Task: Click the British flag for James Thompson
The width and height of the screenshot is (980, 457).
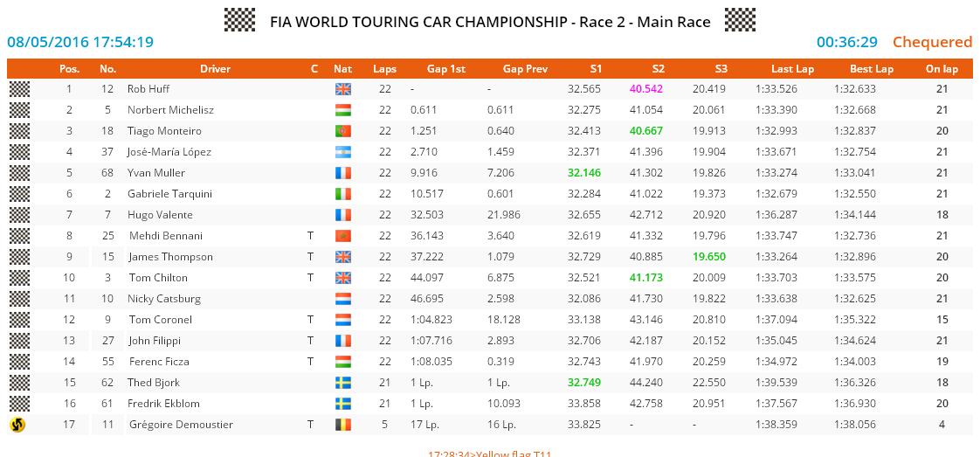Action: (x=343, y=257)
